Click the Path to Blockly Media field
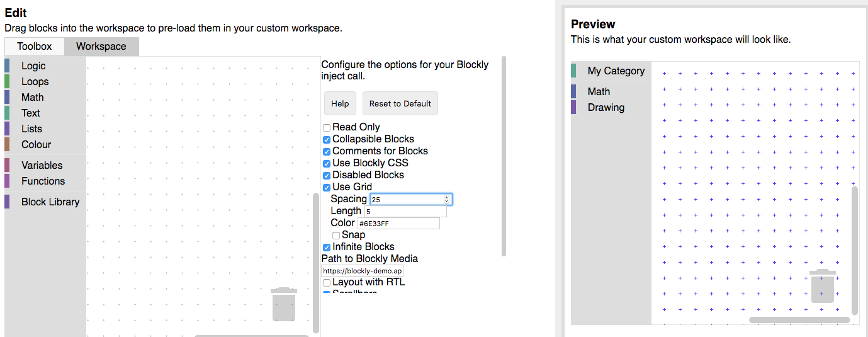The height and width of the screenshot is (337, 868). pyautogui.click(x=362, y=271)
